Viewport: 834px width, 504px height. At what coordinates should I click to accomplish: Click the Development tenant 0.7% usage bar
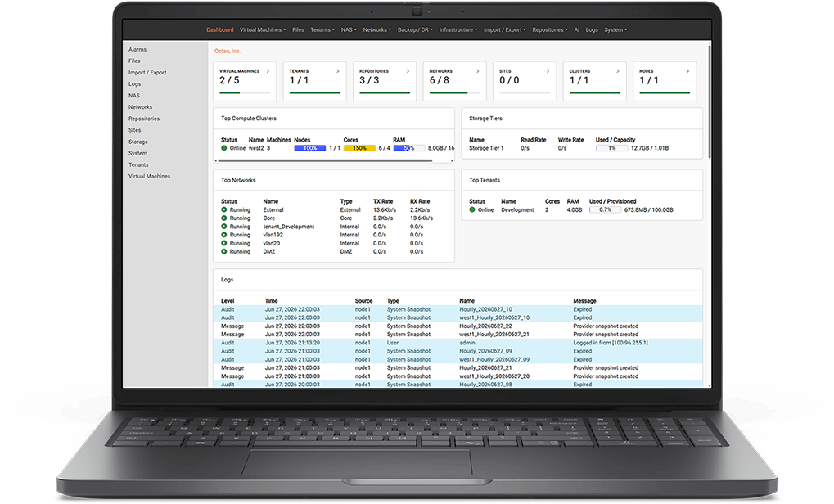point(605,210)
